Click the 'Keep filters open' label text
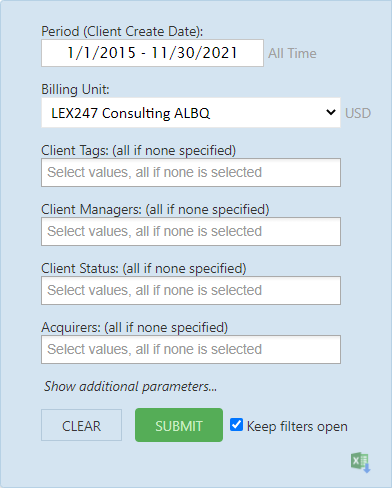This screenshot has height=488, width=392. [297, 426]
